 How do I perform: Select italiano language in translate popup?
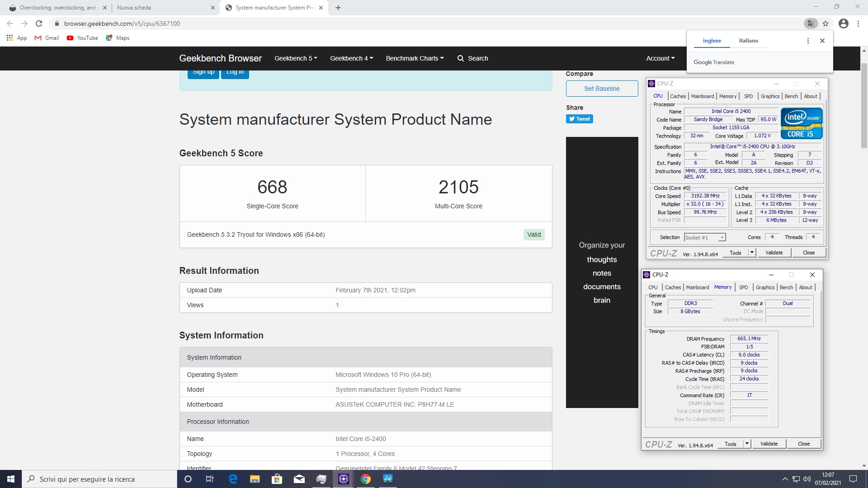[x=749, y=41]
